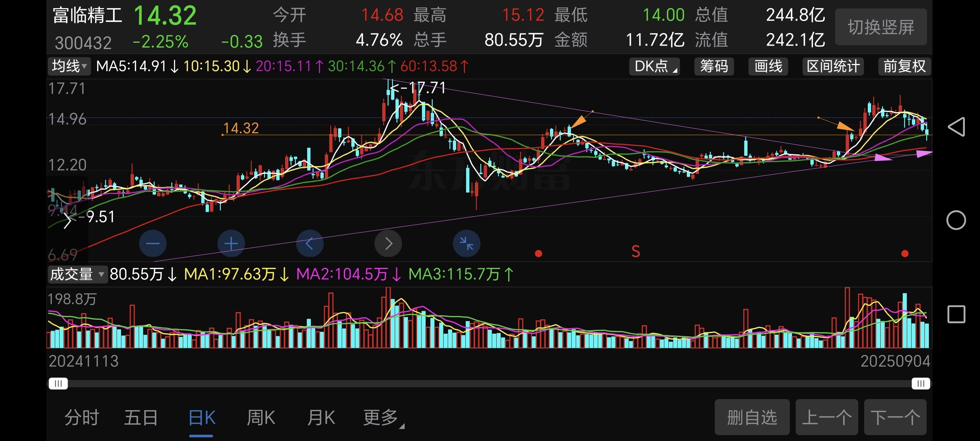Tap the stock code 300432
980x441 pixels.
tap(83, 43)
